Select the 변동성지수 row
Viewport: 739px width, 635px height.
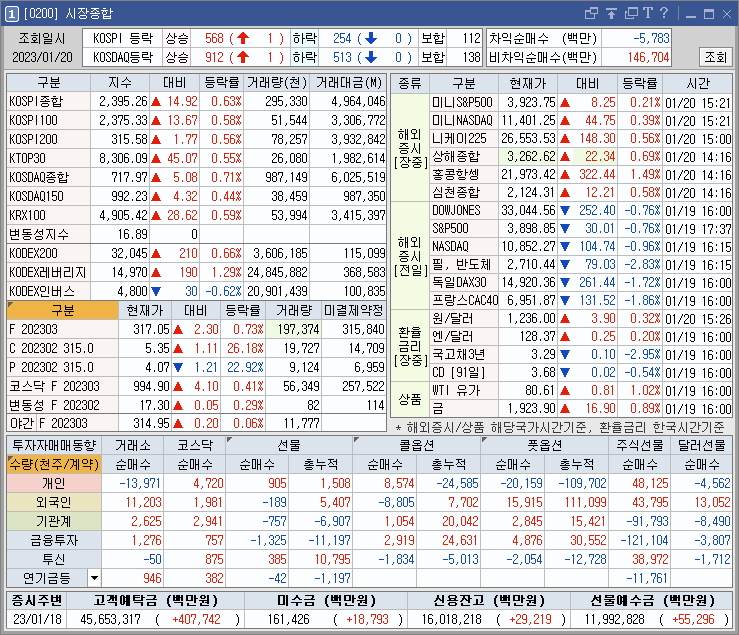click(x=196, y=234)
